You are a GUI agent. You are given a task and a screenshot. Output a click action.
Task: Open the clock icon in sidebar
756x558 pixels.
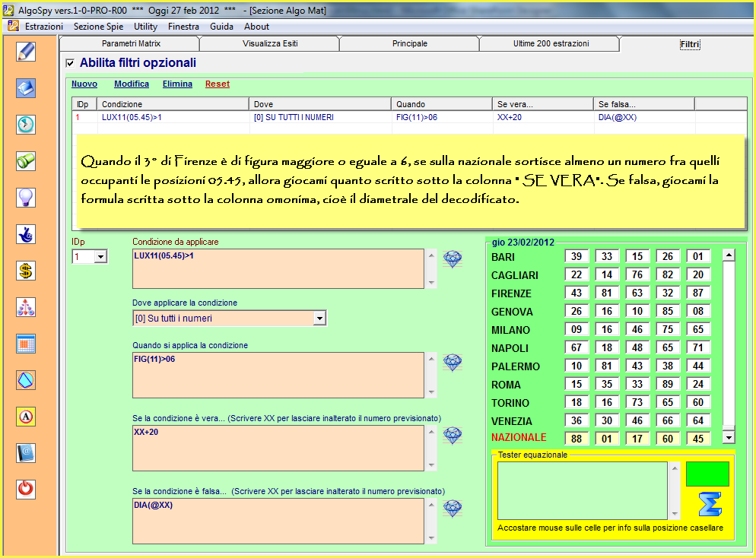coord(26,125)
